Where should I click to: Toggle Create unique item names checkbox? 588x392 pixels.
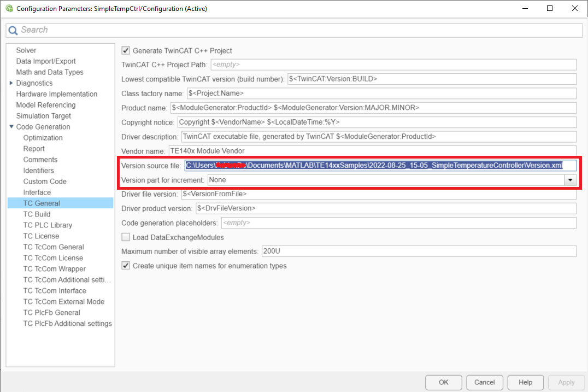point(126,266)
